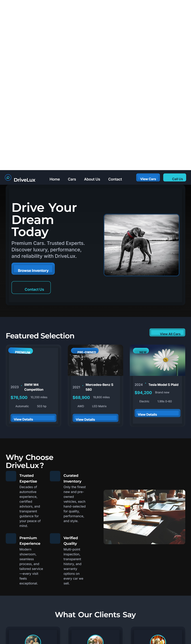Click the Curated Inventory feature icon
191x644 pixels.
[55, 476]
